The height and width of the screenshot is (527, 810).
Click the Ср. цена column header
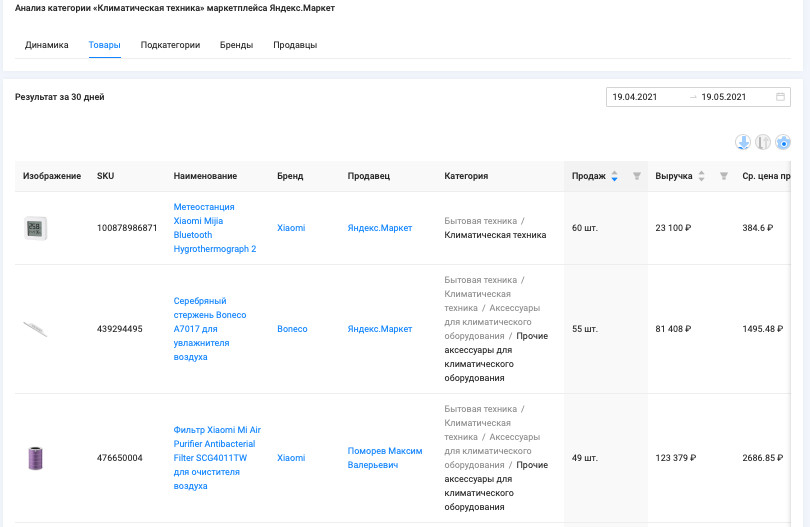[766, 176]
